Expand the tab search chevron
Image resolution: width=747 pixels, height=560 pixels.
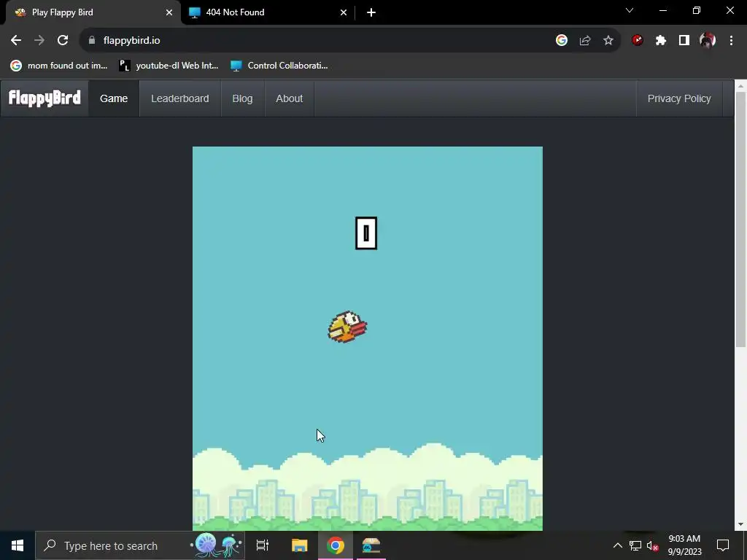point(630,10)
